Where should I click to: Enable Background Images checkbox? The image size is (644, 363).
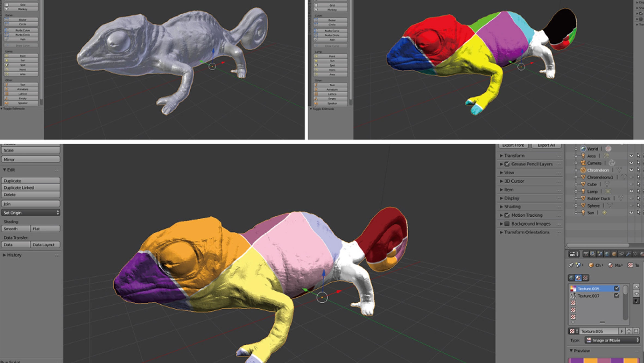point(507,224)
